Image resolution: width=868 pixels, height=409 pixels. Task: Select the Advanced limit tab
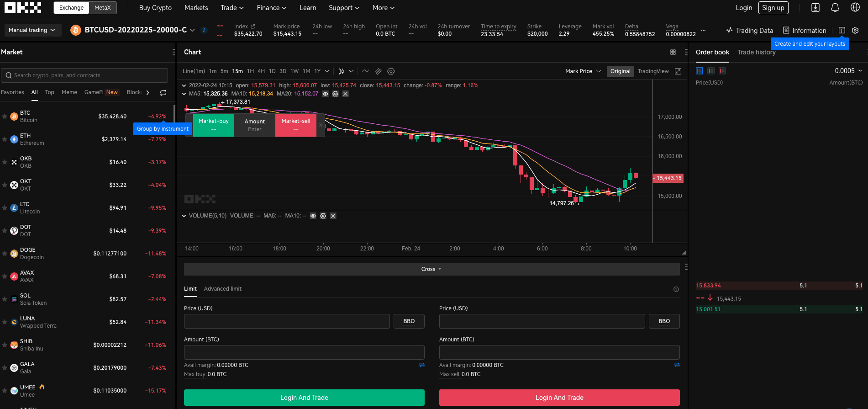tap(222, 289)
